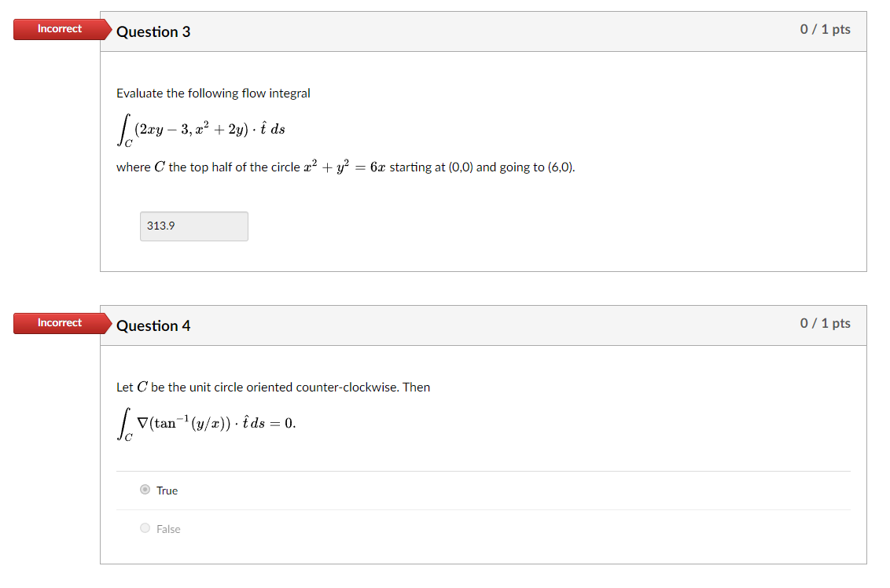Screen dimensions: 890x588
Task: Click the selected True option circle
Action: point(145,489)
